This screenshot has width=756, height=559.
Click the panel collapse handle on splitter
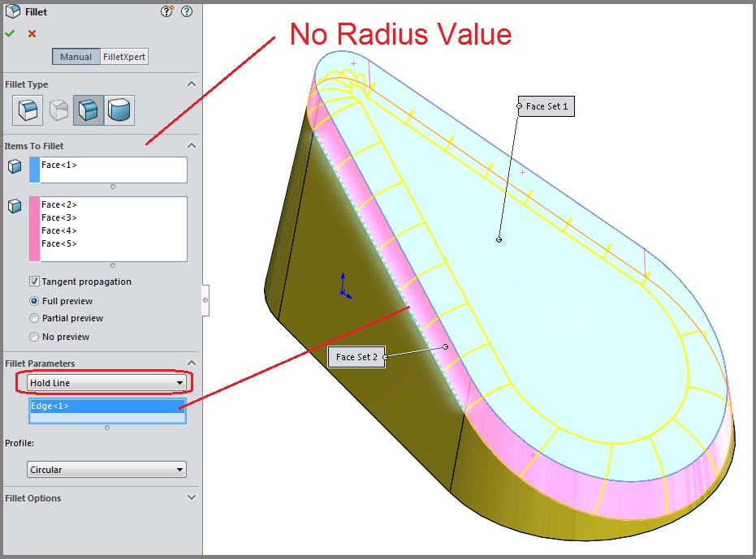point(205,300)
